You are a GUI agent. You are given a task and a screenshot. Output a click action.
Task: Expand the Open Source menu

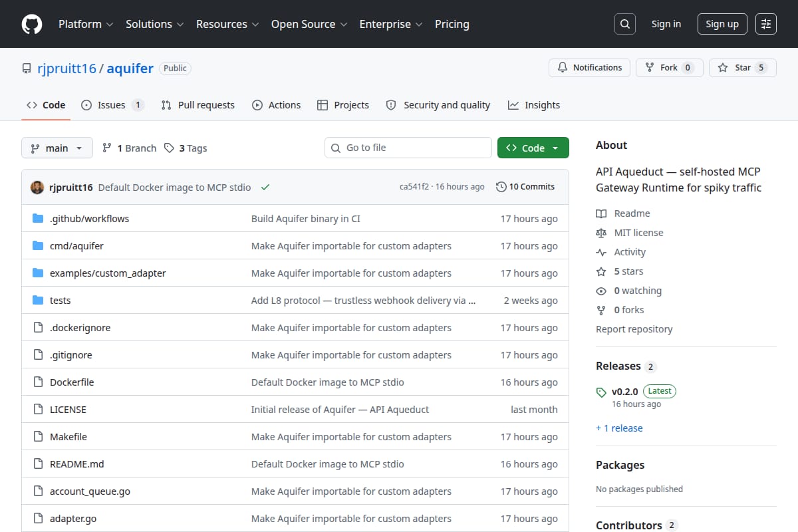click(309, 24)
